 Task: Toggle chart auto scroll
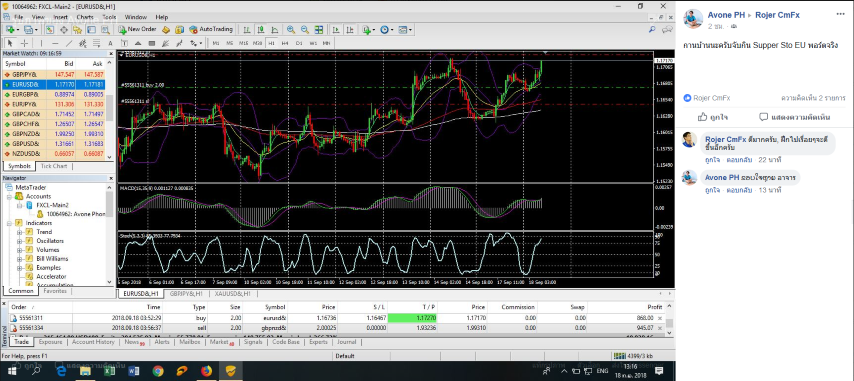336,29
